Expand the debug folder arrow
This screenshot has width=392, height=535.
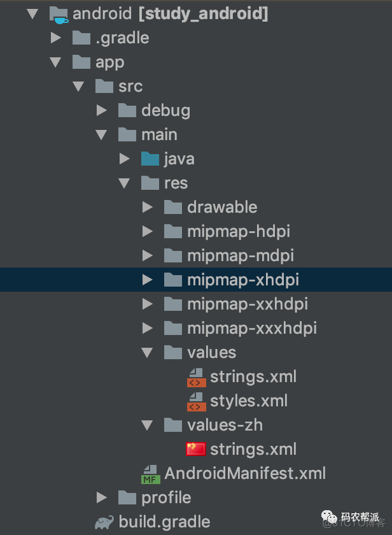coord(102,110)
